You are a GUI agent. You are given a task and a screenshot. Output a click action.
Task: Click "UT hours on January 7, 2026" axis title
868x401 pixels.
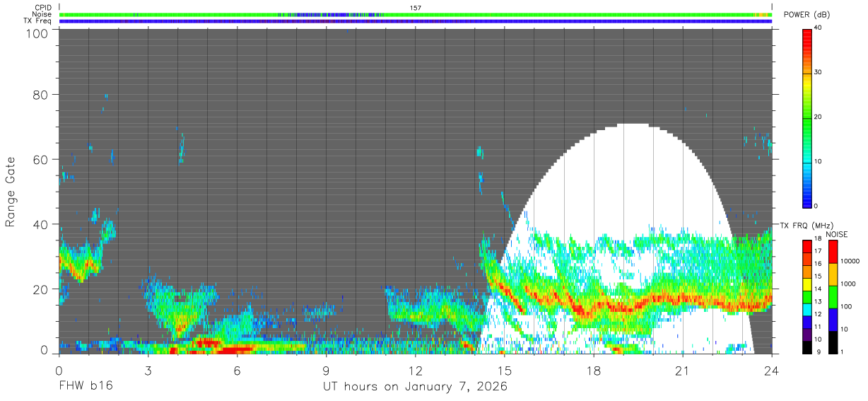click(x=415, y=387)
